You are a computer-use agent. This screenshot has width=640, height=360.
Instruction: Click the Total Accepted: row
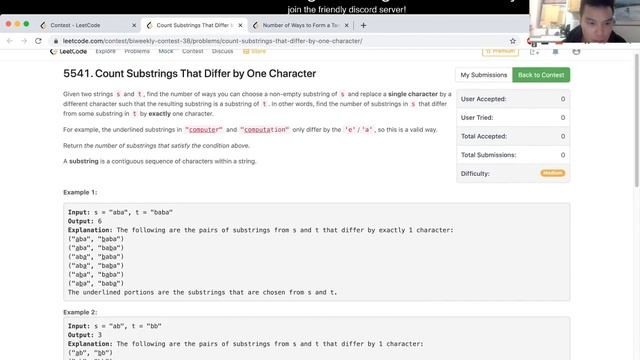pos(513,136)
